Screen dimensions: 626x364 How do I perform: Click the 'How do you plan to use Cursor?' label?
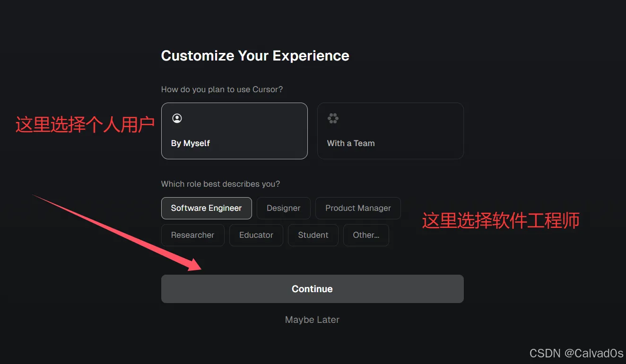(x=222, y=89)
